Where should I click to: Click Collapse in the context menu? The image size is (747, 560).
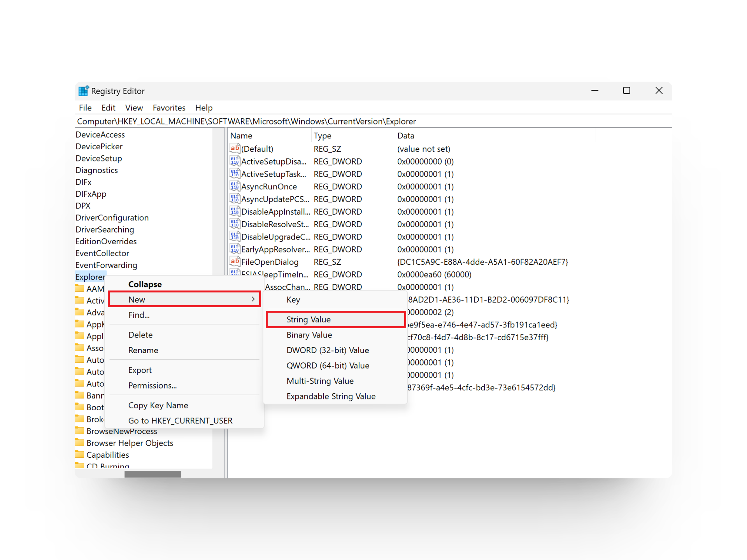pyautogui.click(x=144, y=284)
